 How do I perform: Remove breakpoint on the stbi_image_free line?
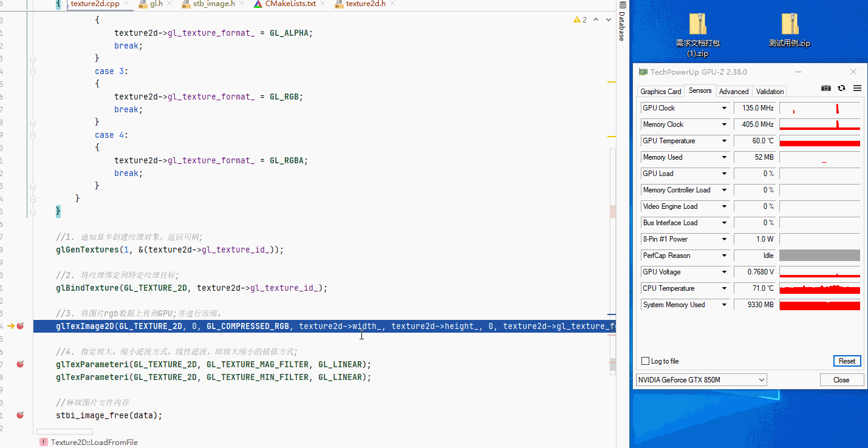point(20,415)
